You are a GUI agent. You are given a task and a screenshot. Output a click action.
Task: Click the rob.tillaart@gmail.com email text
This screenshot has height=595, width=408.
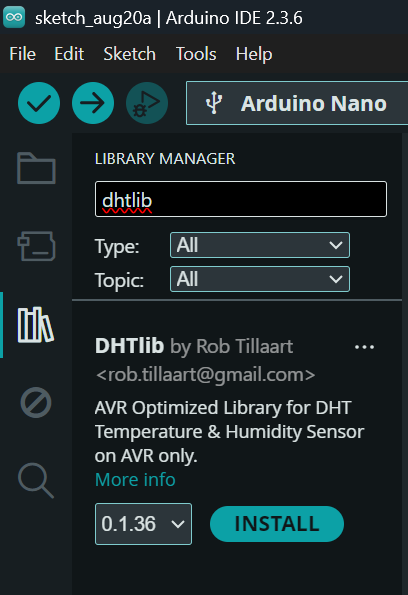pos(205,375)
